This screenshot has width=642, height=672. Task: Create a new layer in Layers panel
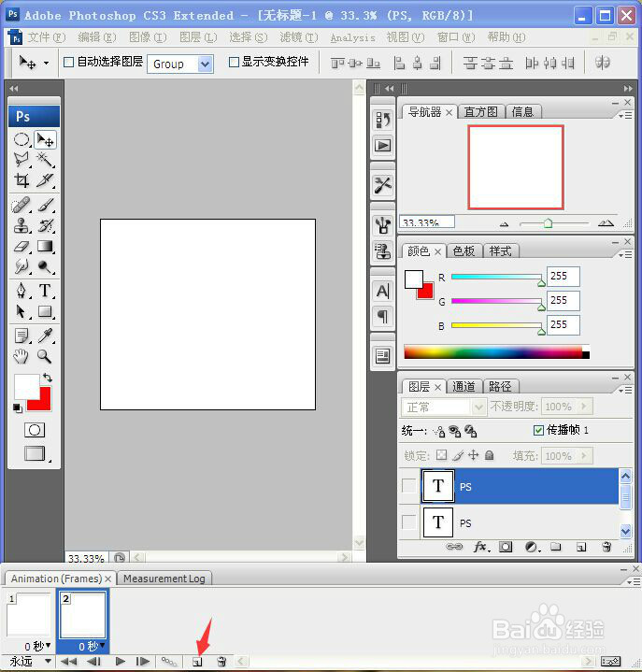(581, 547)
